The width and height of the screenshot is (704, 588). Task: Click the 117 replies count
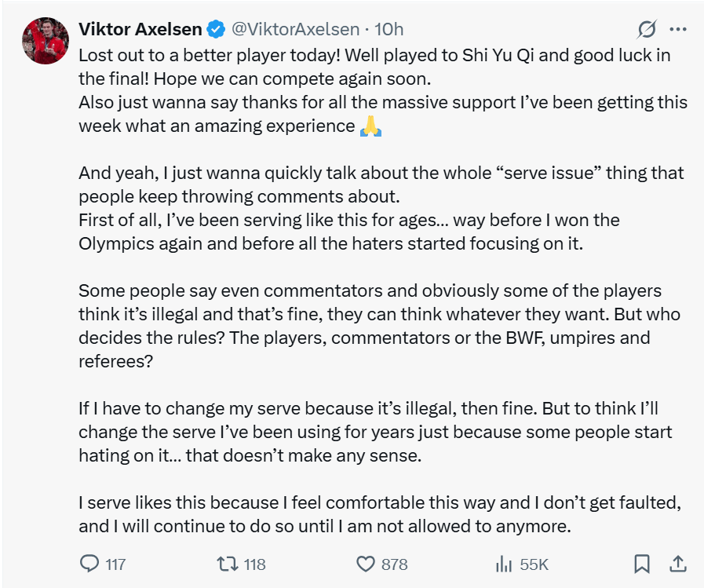pos(115,564)
